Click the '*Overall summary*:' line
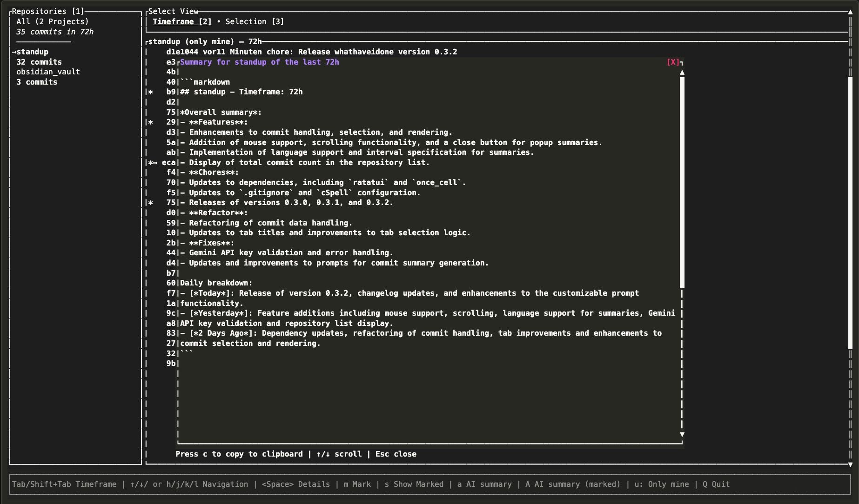859x504 pixels. pyautogui.click(x=221, y=112)
